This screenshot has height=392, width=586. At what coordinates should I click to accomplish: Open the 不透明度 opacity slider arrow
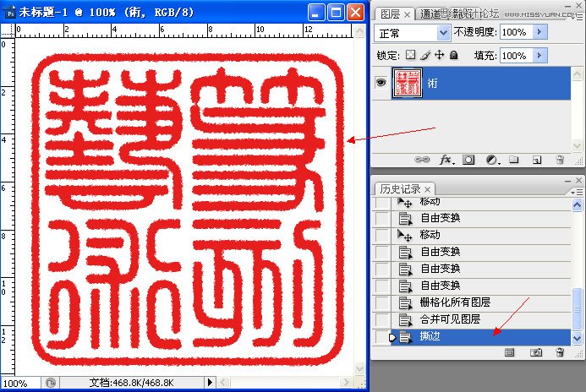pyautogui.click(x=539, y=32)
